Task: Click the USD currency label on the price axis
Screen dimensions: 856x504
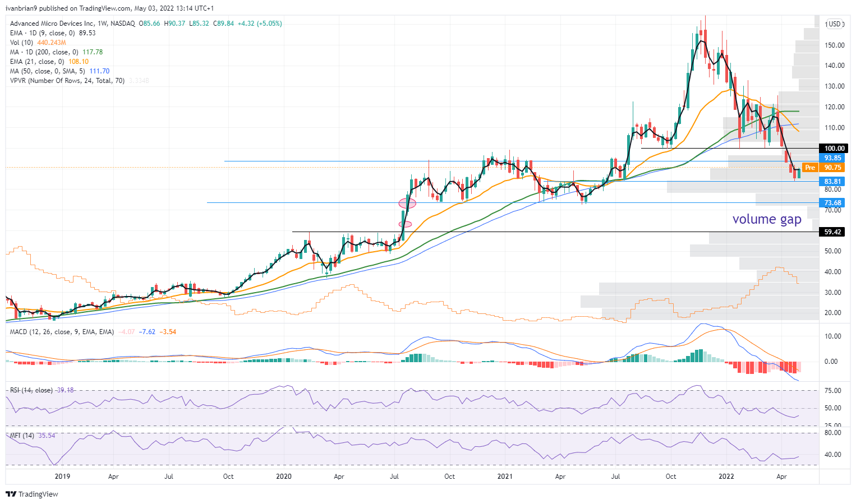Action: [835, 24]
